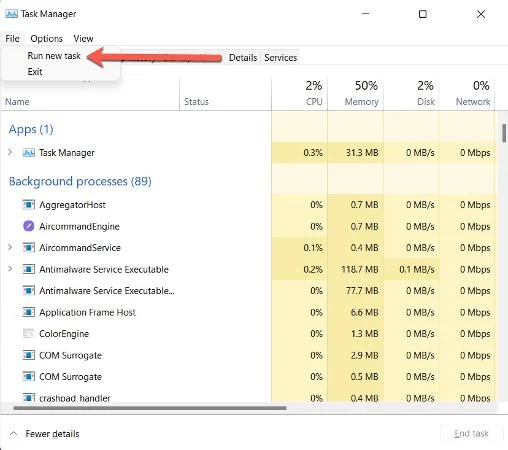Image resolution: width=508 pixels, height=450 pixels.
Task: Click the AircommandService process icon
Action: (x=29, y=247)
